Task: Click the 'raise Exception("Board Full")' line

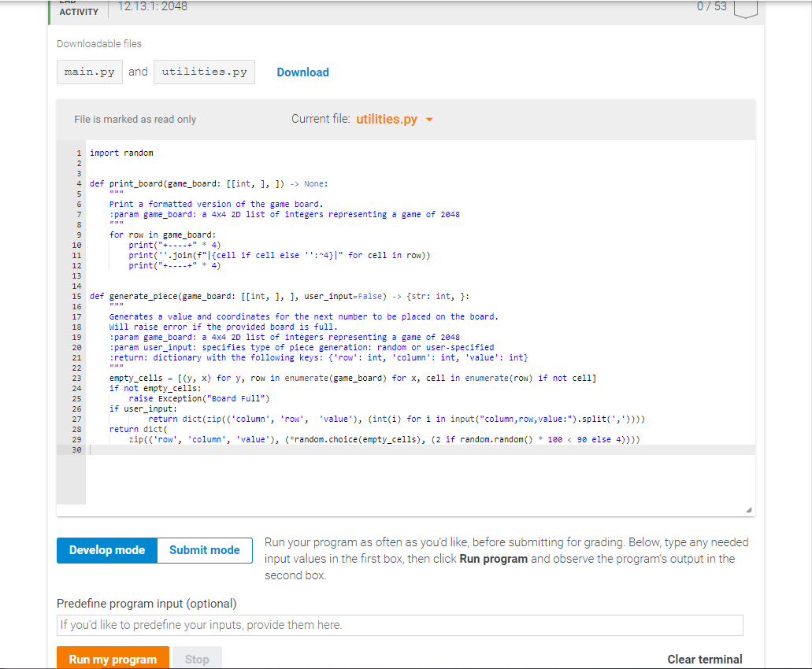Action: click(199, 398)
